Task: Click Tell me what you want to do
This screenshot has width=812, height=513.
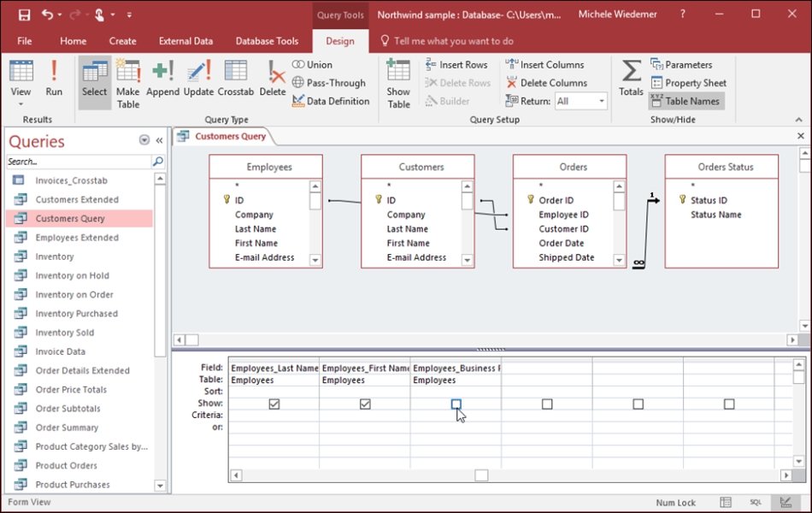Action: click(454, 41)
